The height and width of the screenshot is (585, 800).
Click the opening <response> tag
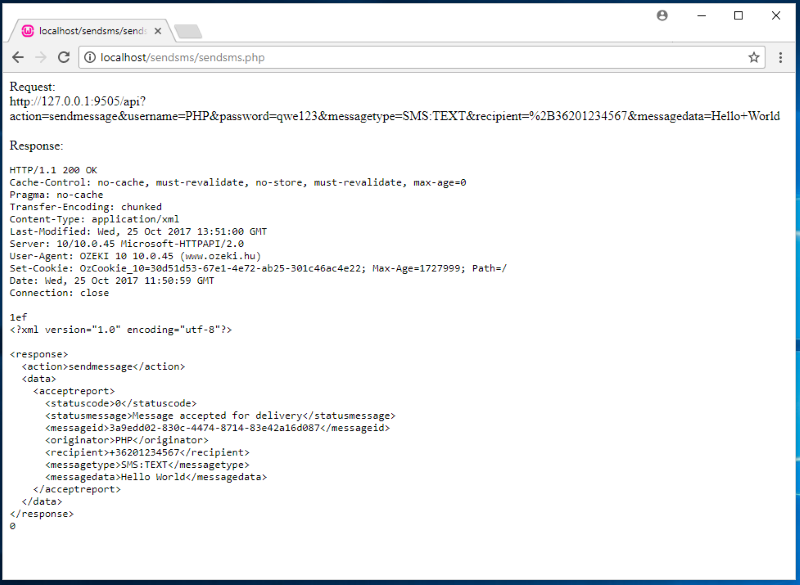coord(39,354)
